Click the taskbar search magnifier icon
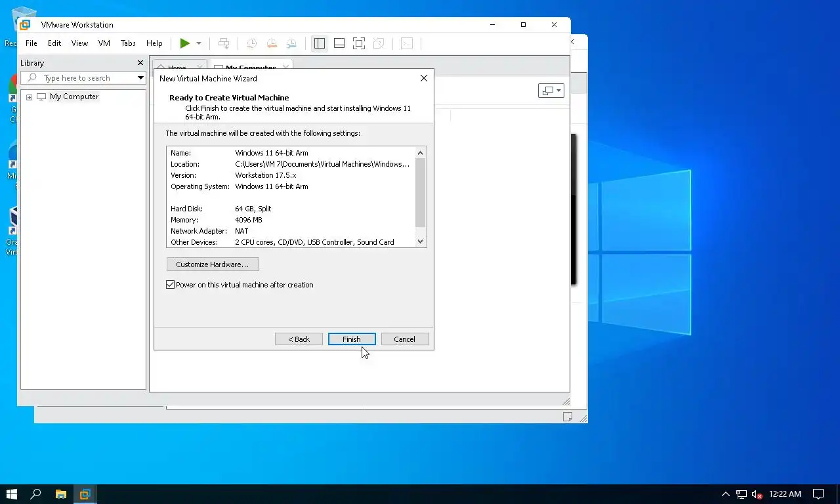840x504 pixels. 36,494
